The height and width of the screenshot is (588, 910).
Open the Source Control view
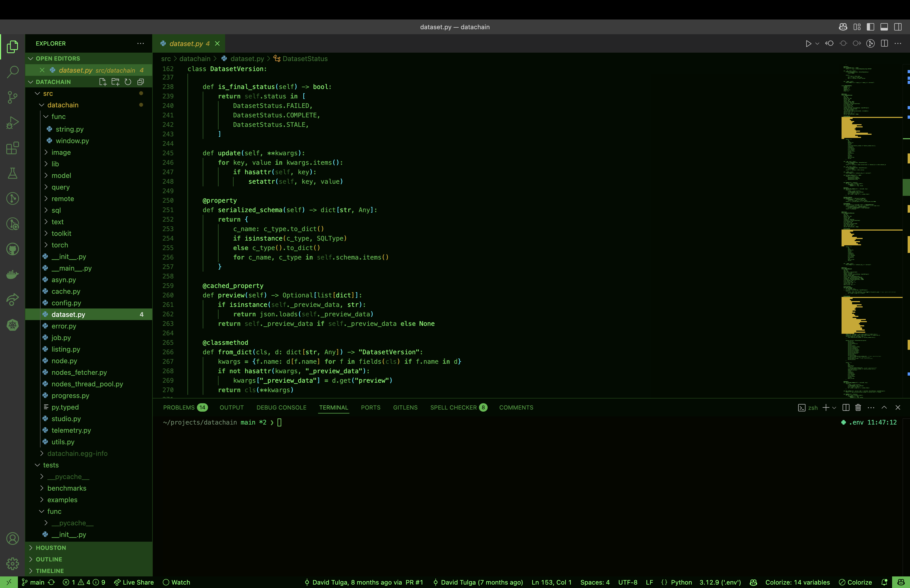point(13,97)
